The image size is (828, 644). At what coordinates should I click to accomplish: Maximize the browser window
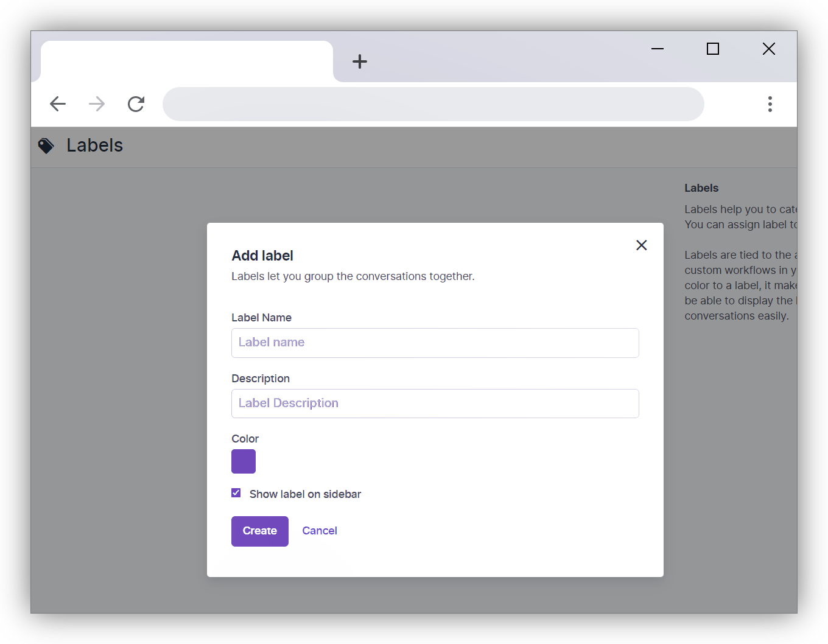coord(713,49)
